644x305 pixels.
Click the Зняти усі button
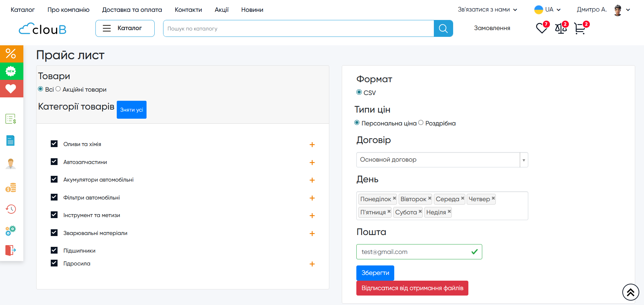[x=132, y=110]
